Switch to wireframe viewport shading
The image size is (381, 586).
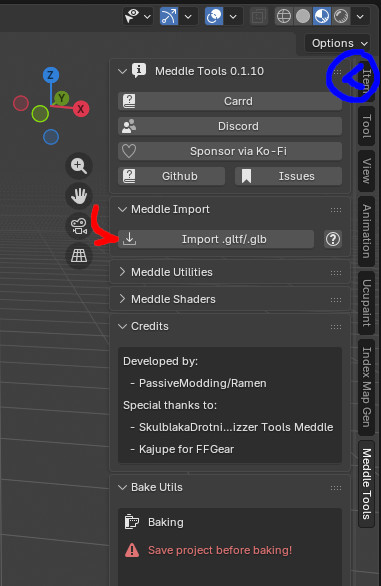284,16
